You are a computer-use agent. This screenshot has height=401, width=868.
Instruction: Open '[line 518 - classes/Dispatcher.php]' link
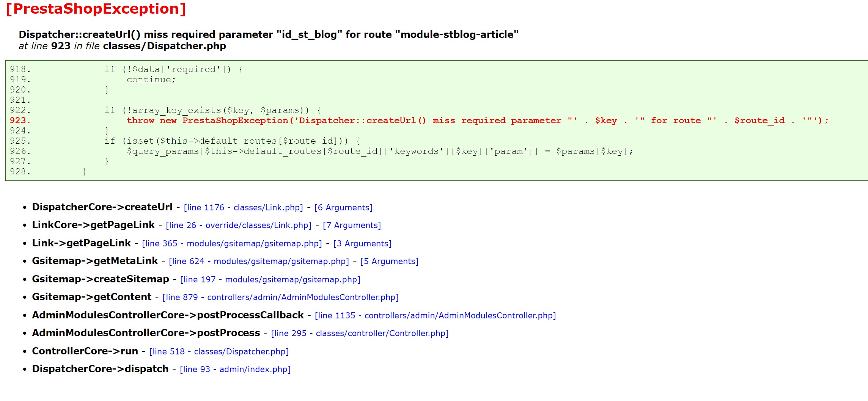coord(219,351)
